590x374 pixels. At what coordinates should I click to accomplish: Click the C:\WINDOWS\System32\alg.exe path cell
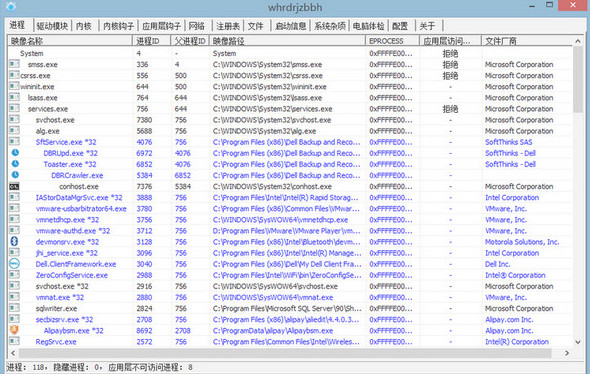pyautogui.click(x=265, y=131)
